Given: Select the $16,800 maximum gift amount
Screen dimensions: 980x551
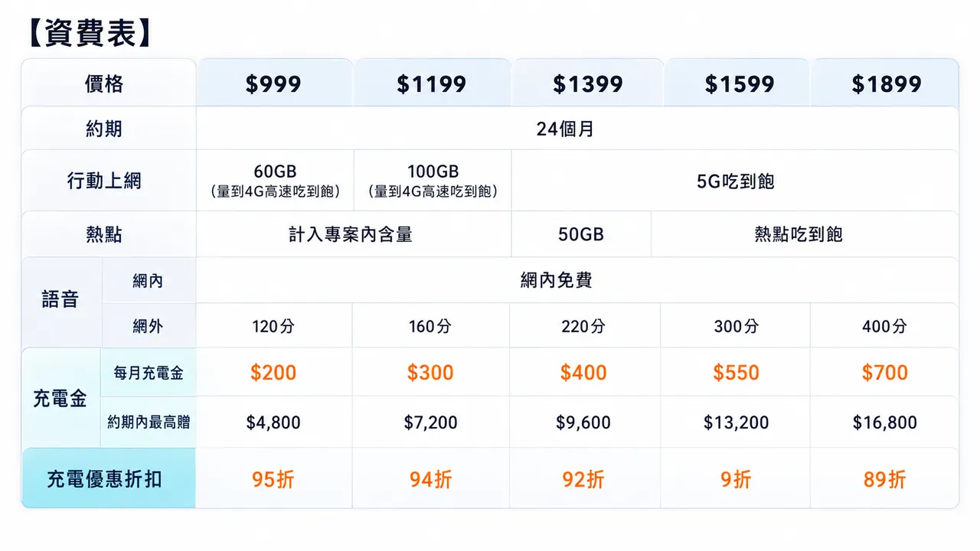Looking at the screenshot, I should (x=884, y=422).
